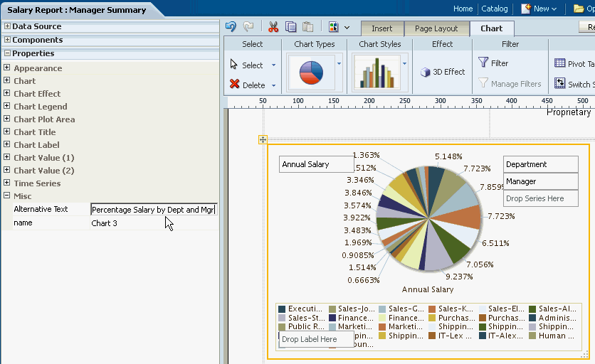Click the name value Chart 3
Screen dimensions: 595x364
[104, 223]
